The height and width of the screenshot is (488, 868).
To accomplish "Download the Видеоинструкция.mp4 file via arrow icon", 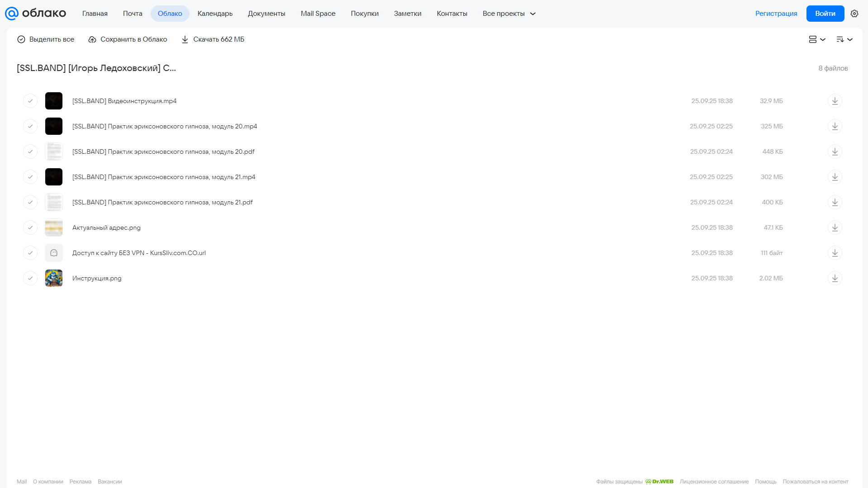I will pyautogui.click(x=835, y=101).
